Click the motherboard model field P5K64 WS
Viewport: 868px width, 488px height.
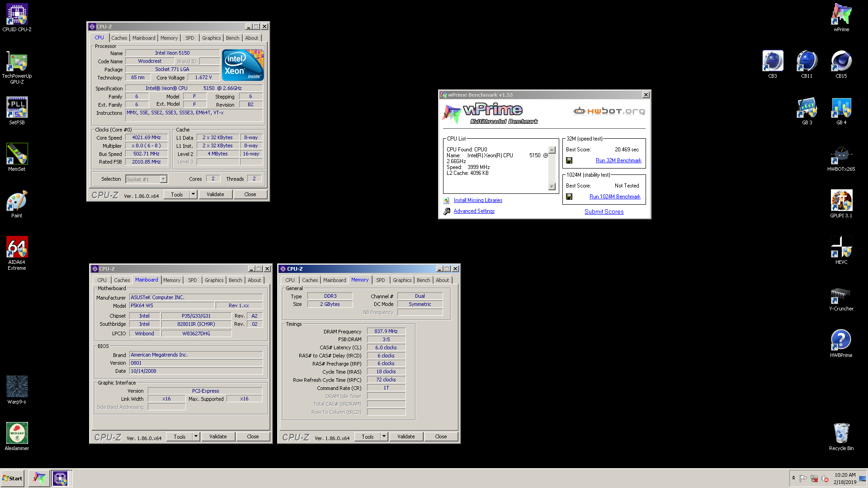coord(172,305)
